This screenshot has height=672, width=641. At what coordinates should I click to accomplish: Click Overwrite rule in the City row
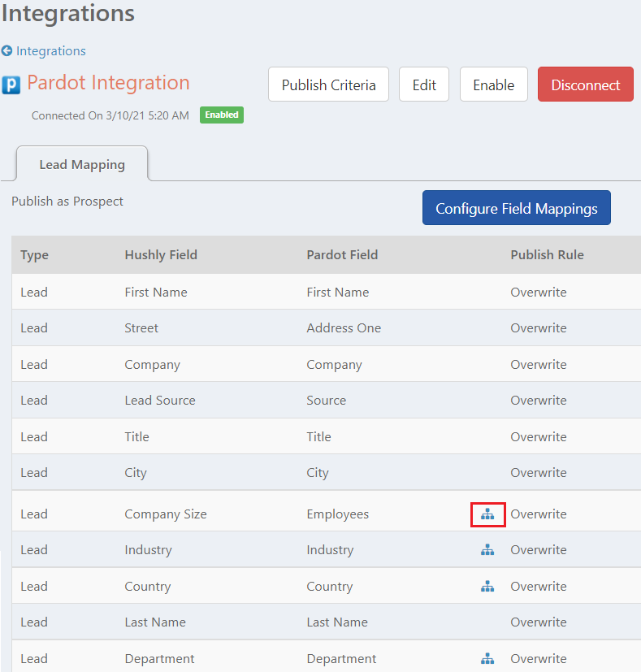539,473
